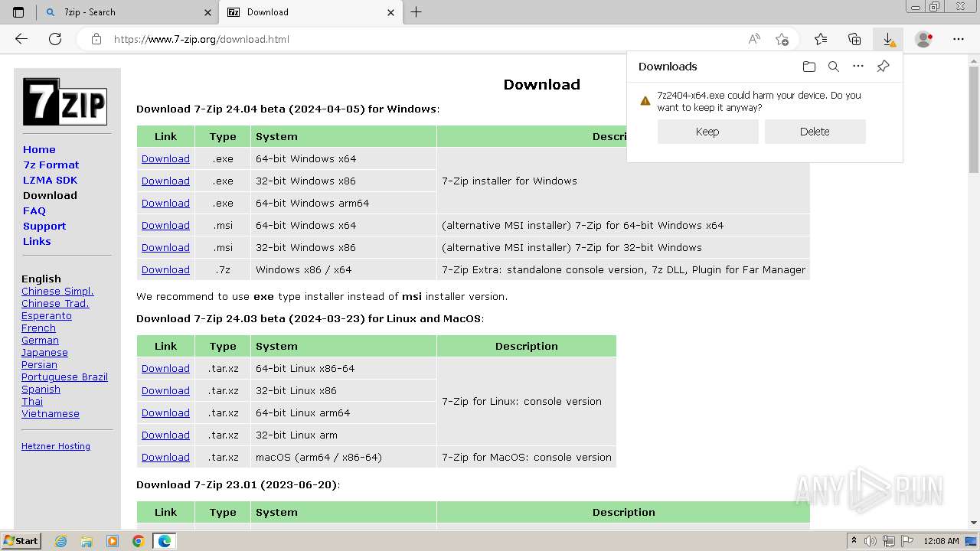Download 32-bit Windows x86 .exe
The width and height of the screenshot is (980, 551).
click(x=165, y=181)
